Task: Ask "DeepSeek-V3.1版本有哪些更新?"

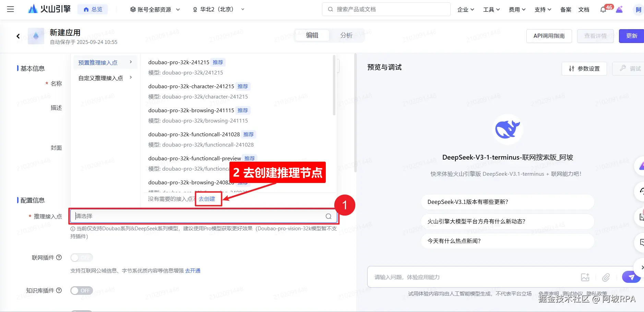Action: coord(508,202)
